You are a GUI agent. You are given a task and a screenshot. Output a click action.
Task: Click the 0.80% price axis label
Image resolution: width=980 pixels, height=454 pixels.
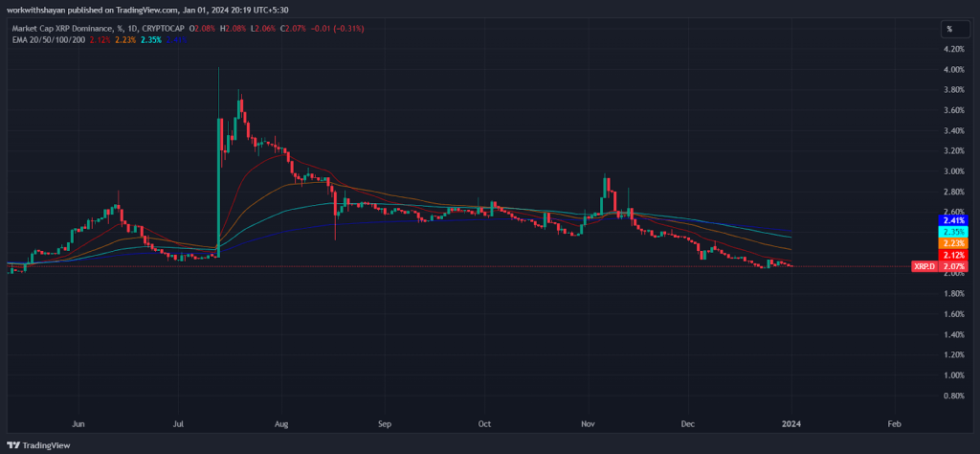952,396
